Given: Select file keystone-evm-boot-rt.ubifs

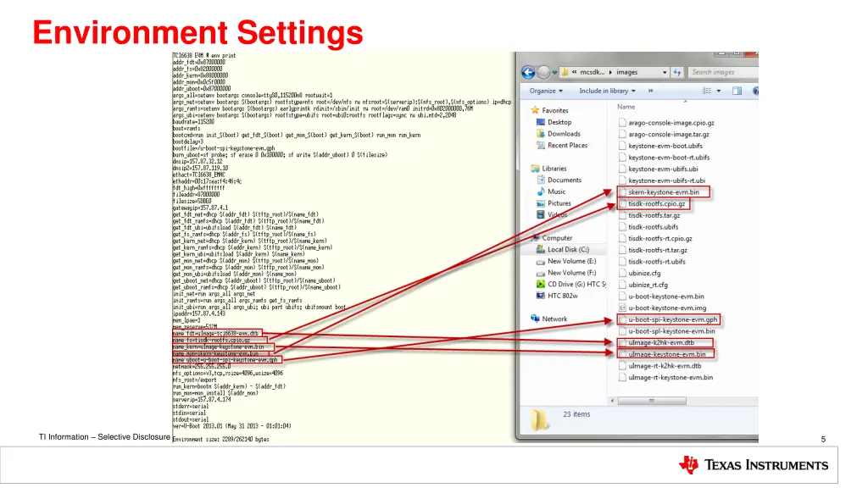Looking at the screenshot, I should [x=669, y=158].
